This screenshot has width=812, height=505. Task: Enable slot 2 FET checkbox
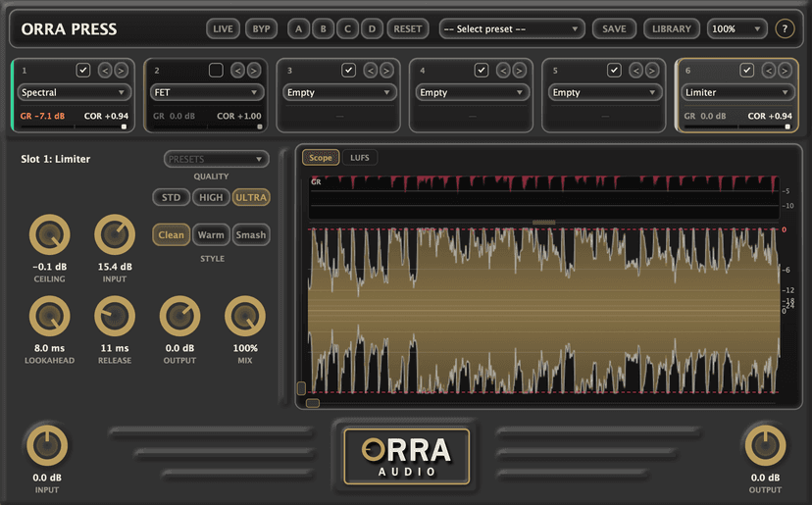pyautogui.click(x=216, y=70)
